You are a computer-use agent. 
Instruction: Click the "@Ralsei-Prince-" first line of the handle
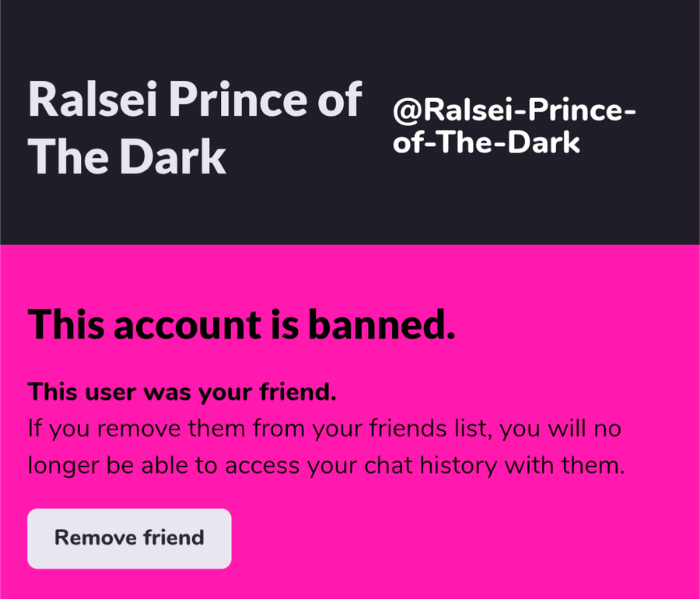coord(513,112)
